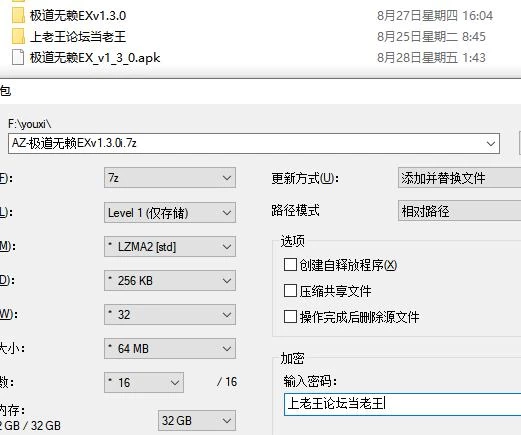Select folder icon of 极道无赖EXv1.3.0
Viewport: 521px width, 435px height.
click(x=18, y=15)
